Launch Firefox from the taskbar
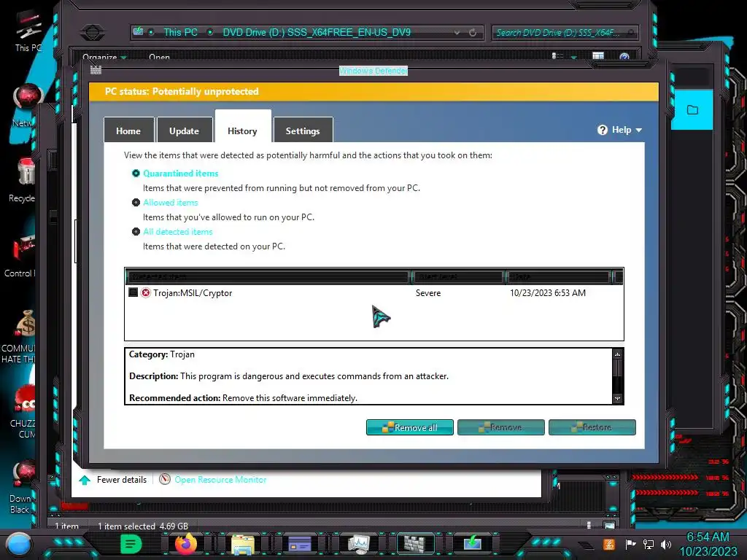 click(x=186, y=543)
